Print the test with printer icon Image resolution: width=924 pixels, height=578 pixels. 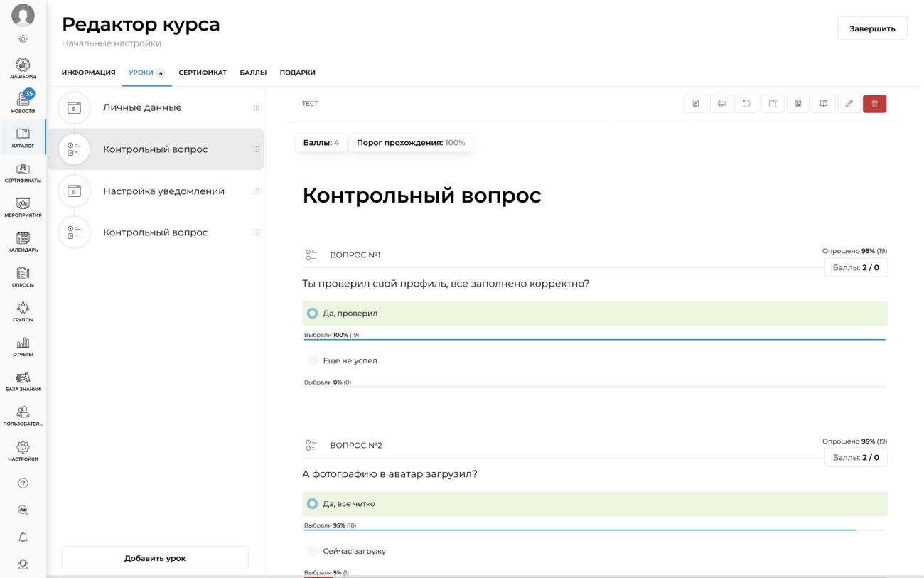pos(721,104)
